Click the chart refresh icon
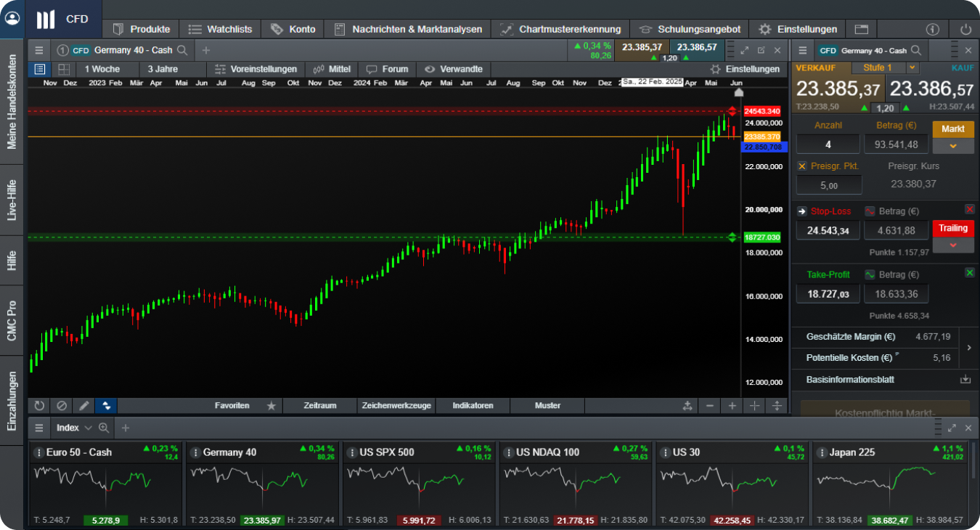This screenshot has width=980, height=530. [39, 406]
